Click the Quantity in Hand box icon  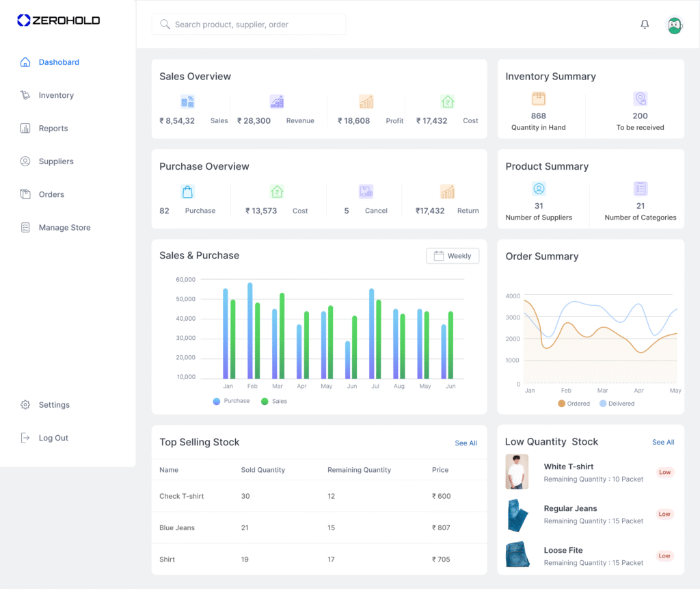(x=539, y=99)
